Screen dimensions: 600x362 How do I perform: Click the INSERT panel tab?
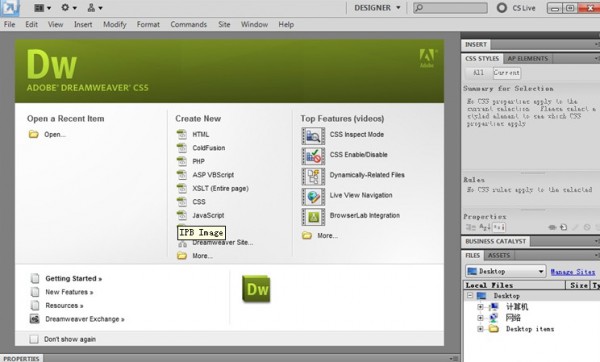(x=476, y=45)
